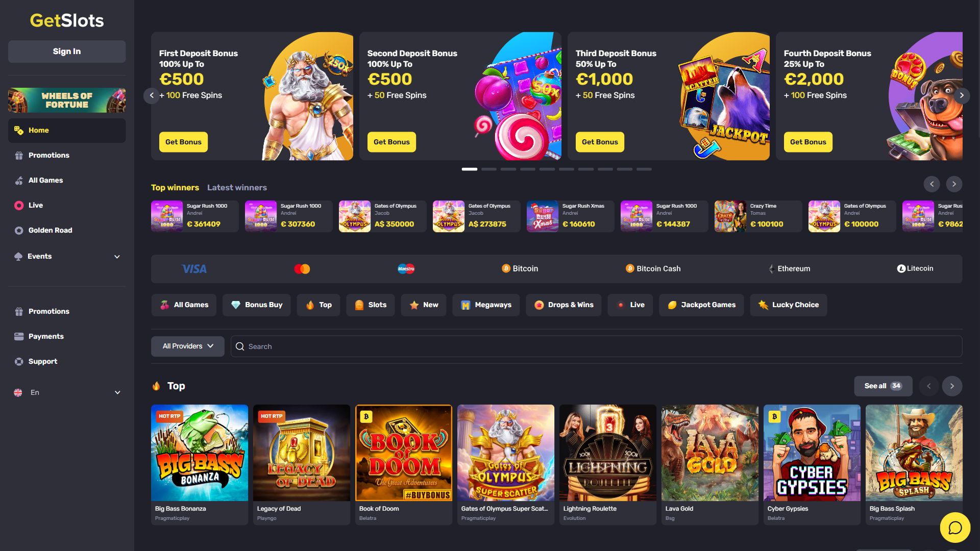The width and height of the screenshot is (980, 551).
Task: Click the Maestro payment logo
Action: pyautogui.click(x=406, y=269)
